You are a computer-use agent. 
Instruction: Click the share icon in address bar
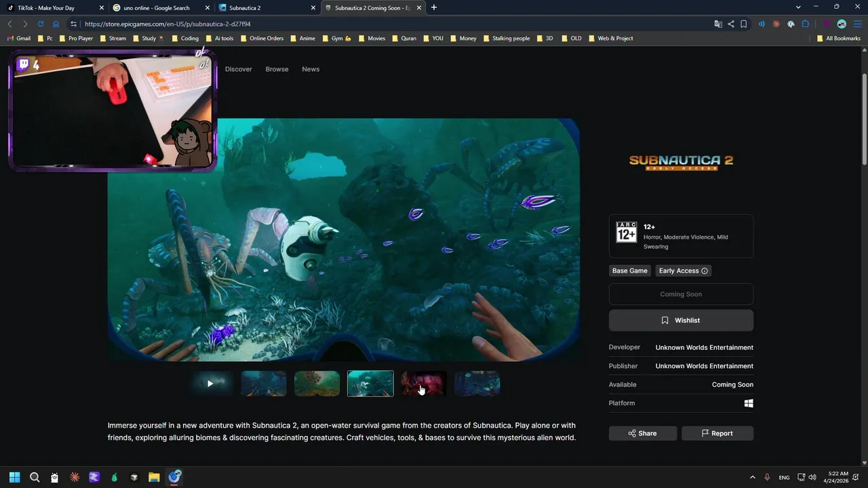tap(731, 24)
